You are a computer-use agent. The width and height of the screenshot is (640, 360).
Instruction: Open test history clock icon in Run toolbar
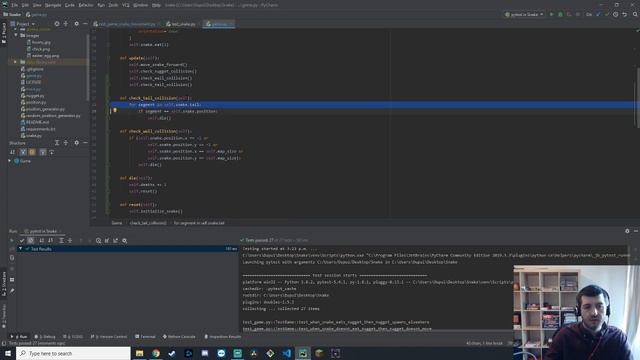(98, 240)
